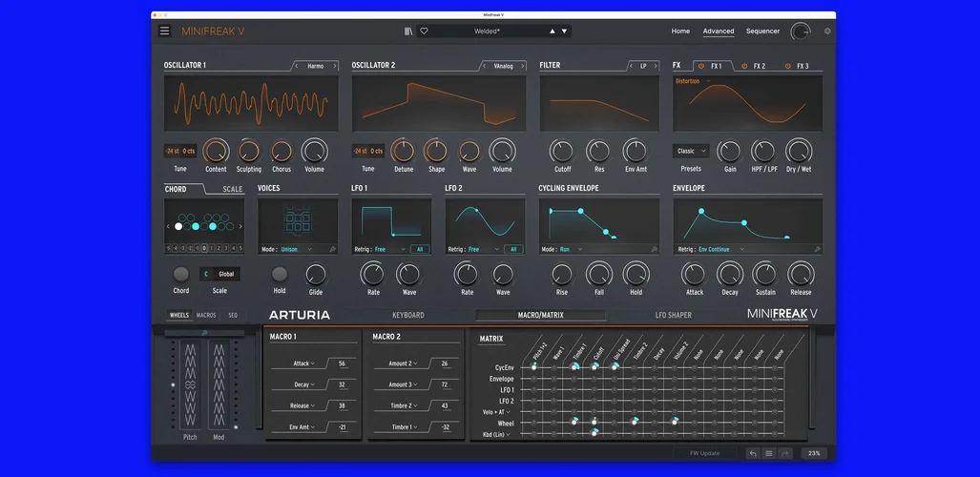Load the next preset with down arrow

[564, 31]
